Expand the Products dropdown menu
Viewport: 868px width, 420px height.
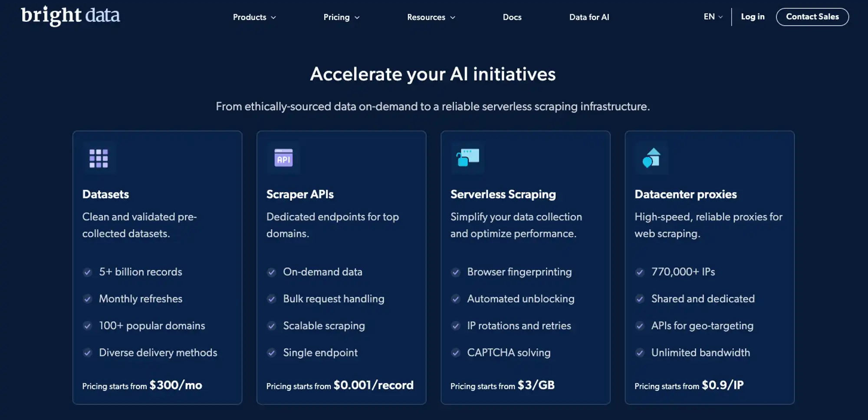[254, 17]
